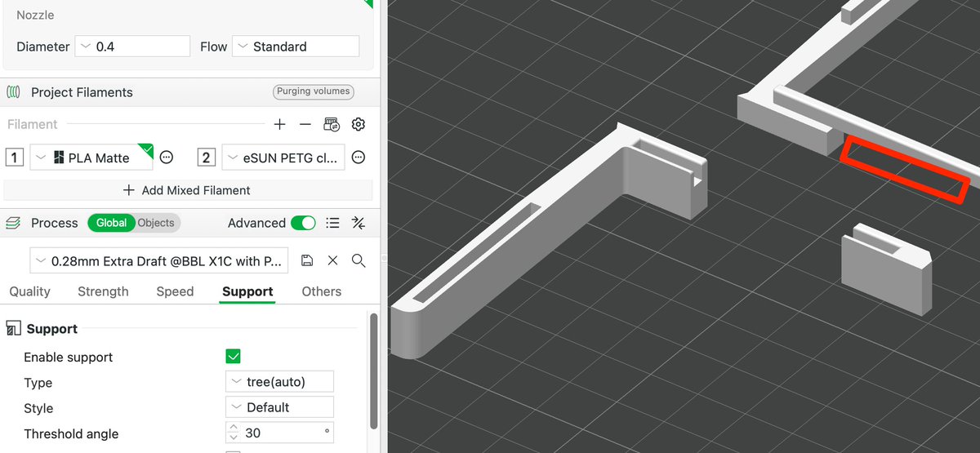Click the add filament plus icon
980x453 pixels.
tap(279, 125)
